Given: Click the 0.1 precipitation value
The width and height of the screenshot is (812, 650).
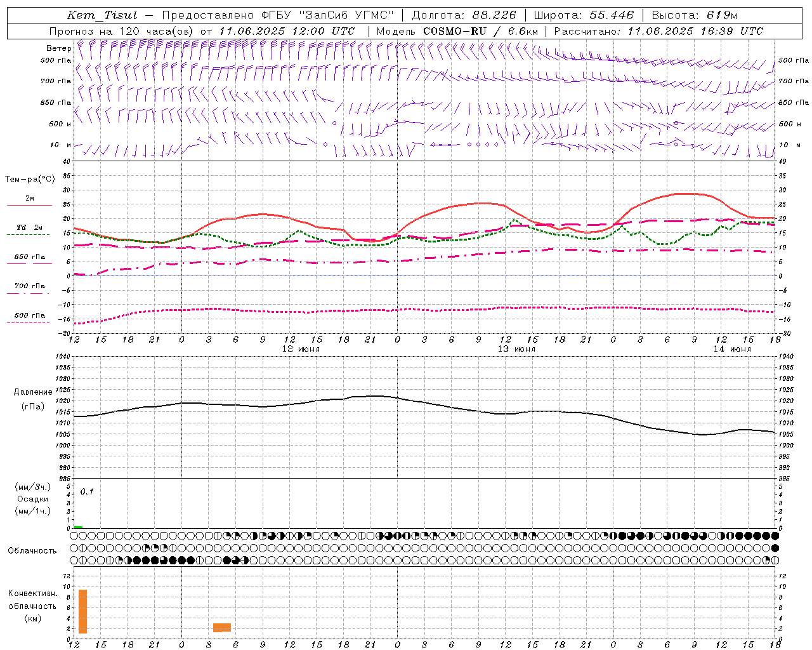Looking at the screenshot, I should [87, 491].
